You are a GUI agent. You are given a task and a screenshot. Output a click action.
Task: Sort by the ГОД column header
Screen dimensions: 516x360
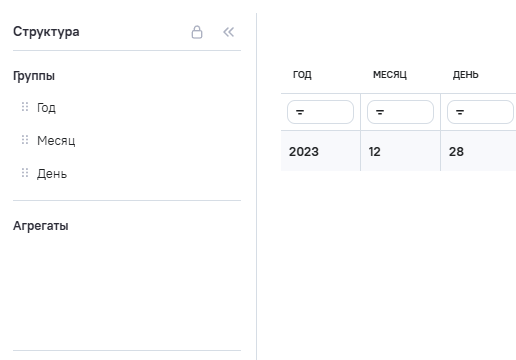click(302, 75)
